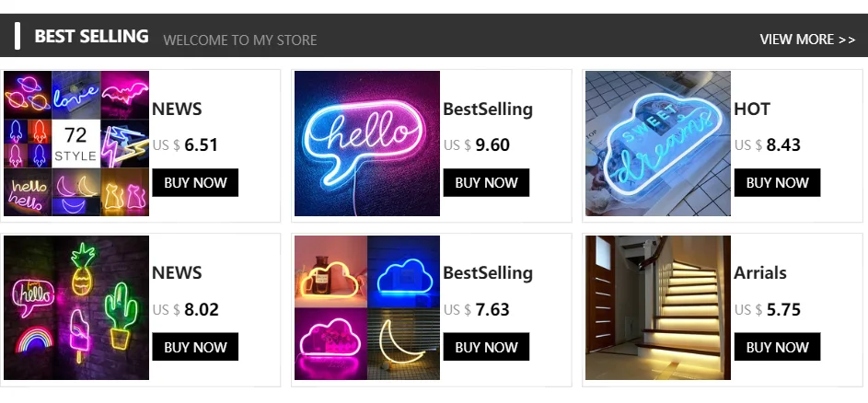Click BUY NOW for the 8.43 item
Image resolution: width=868 pixels, height=403 pixels.
click(777, 183)
